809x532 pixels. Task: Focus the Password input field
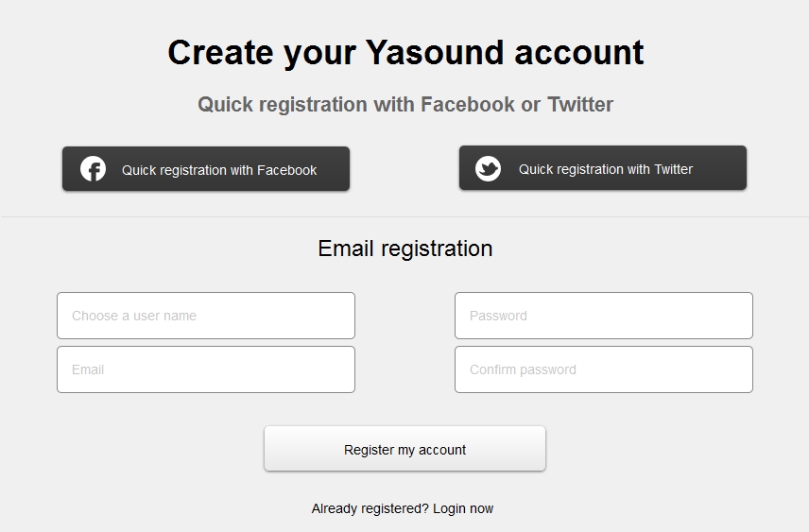(604, 316)
